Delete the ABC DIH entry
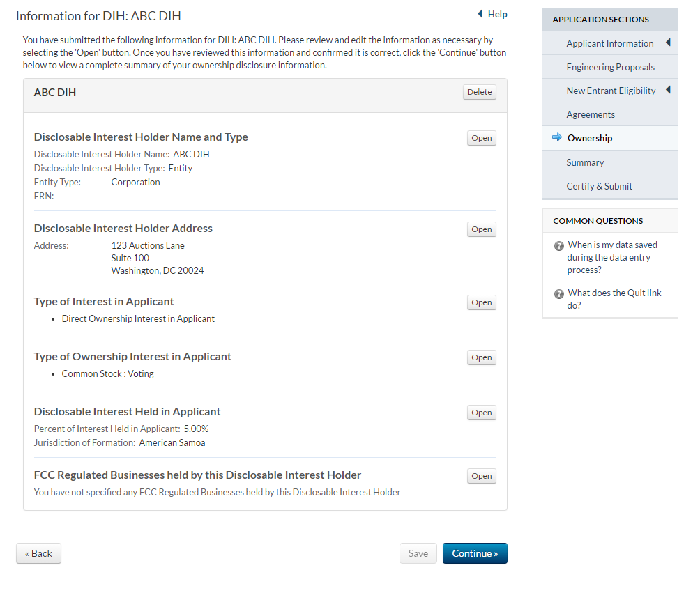This screenshot has width=700, height=593. (x=479, y=92)
